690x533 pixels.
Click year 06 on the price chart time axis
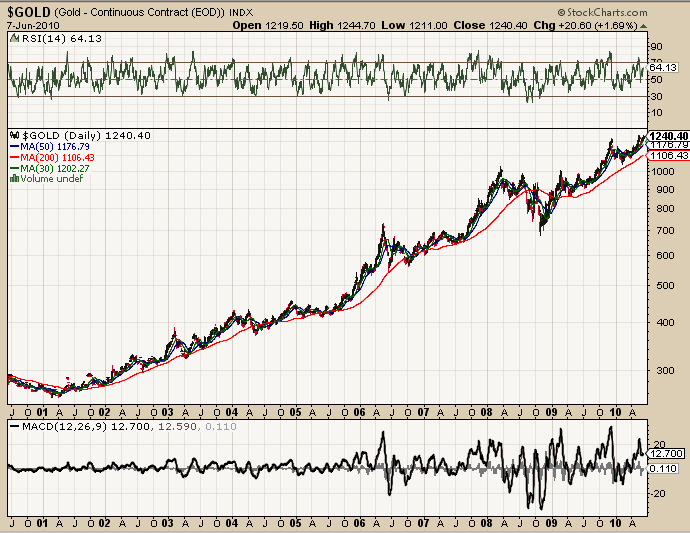click(360, 413)
